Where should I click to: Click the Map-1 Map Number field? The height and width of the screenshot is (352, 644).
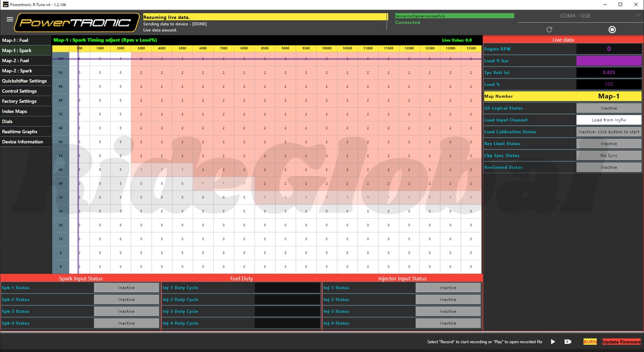click(609, 96)
